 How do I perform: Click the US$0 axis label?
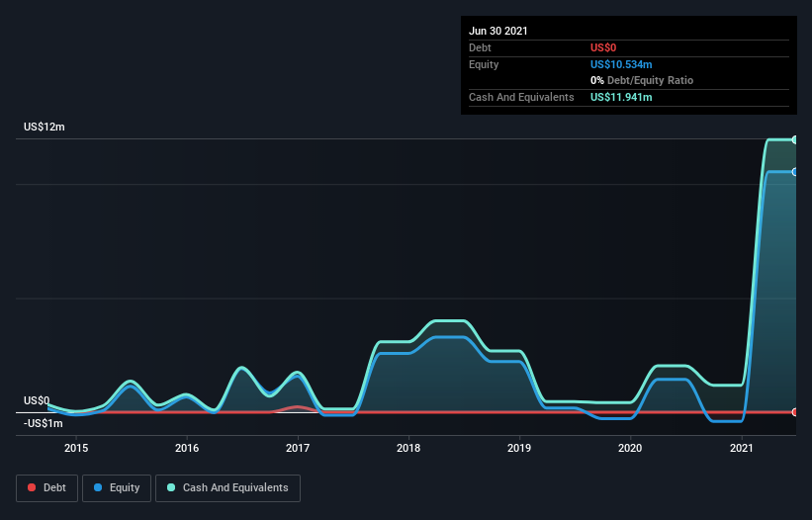pos(37,400)
